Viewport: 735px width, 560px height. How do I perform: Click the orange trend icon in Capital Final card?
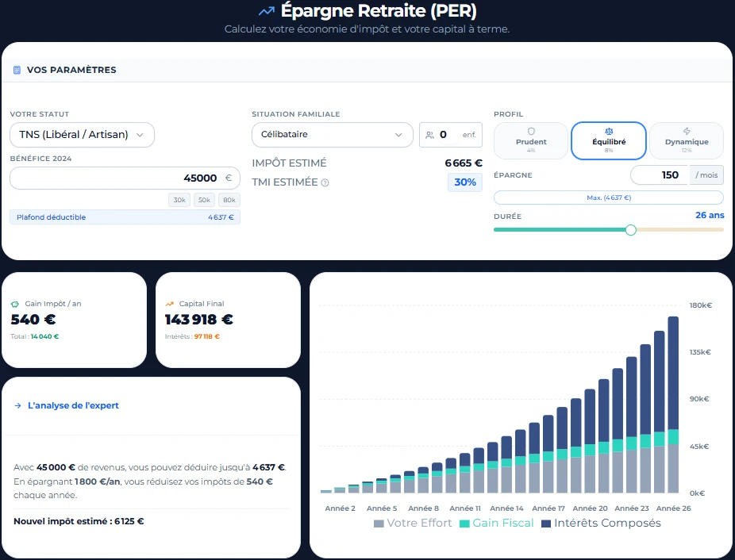[169, 304]
